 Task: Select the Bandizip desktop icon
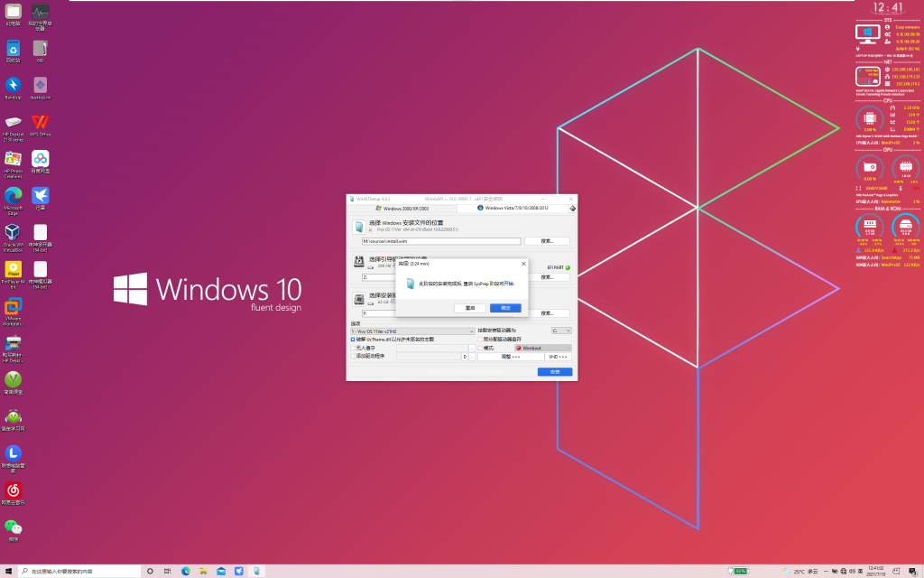coord(13,88)
